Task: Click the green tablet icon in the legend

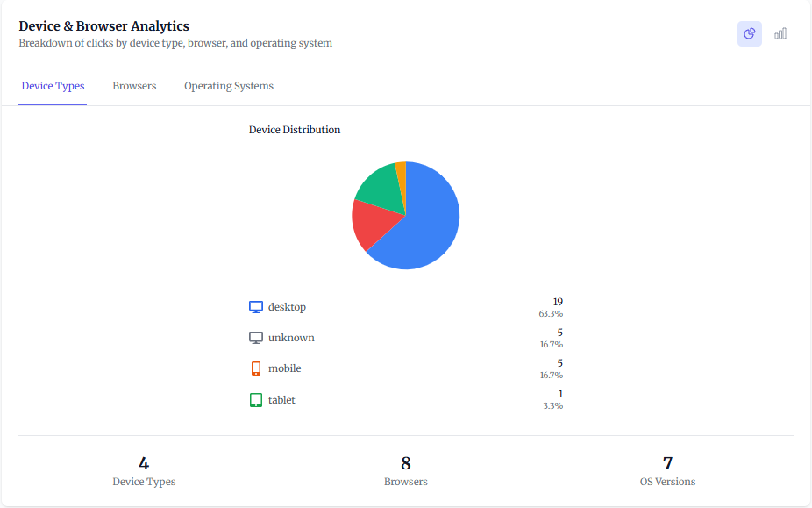Action: (255, 399)
